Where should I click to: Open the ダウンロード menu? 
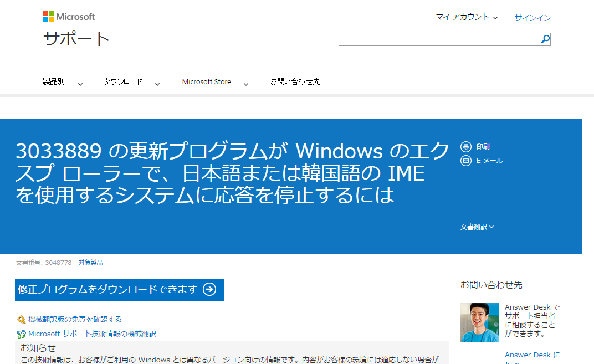(123, 82)
